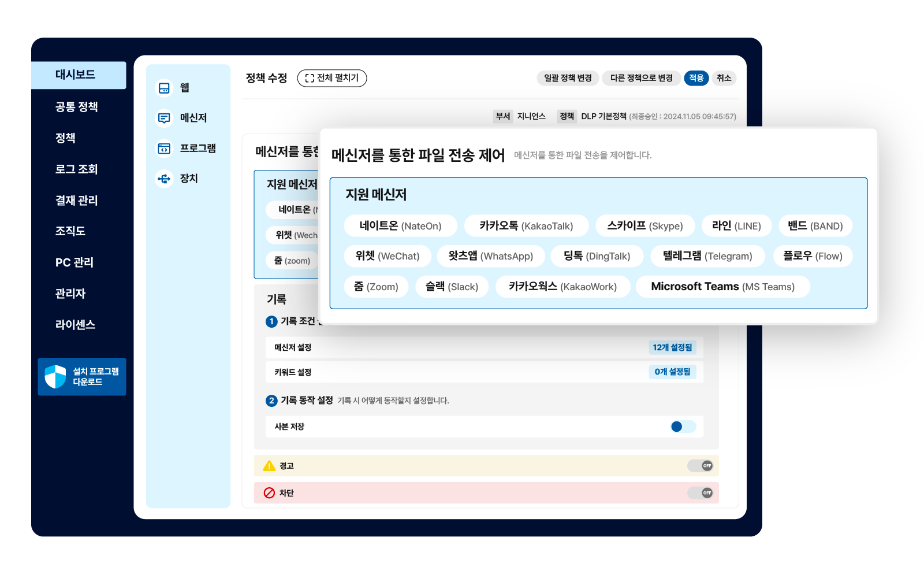Select the 밴드 (BAND) chip
Image resolution: width=924 pixels, height=578 pixels.
[x=815, y=226]
